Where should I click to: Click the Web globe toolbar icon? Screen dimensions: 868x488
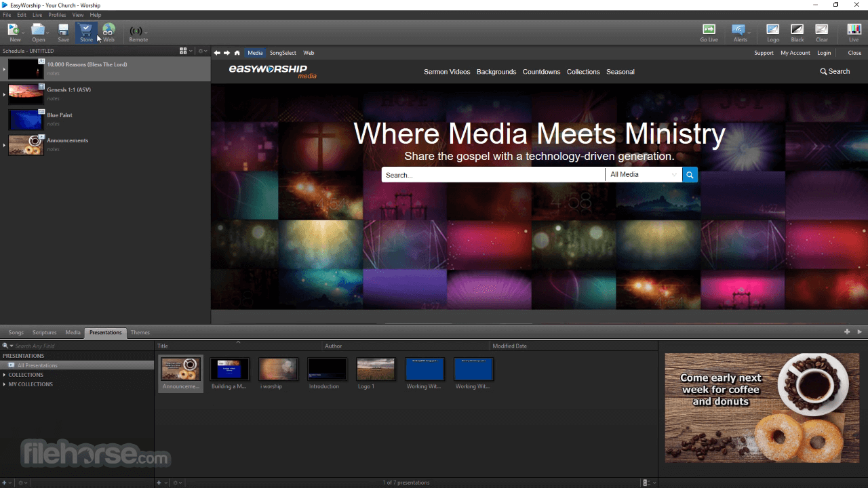pyautogui.click(x=108, y=30)
